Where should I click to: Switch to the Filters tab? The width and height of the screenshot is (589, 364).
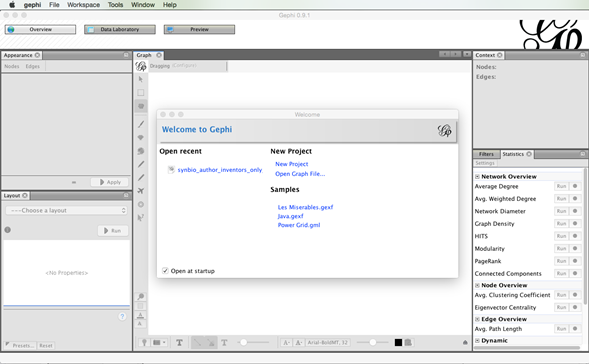[x=486, y=154]
